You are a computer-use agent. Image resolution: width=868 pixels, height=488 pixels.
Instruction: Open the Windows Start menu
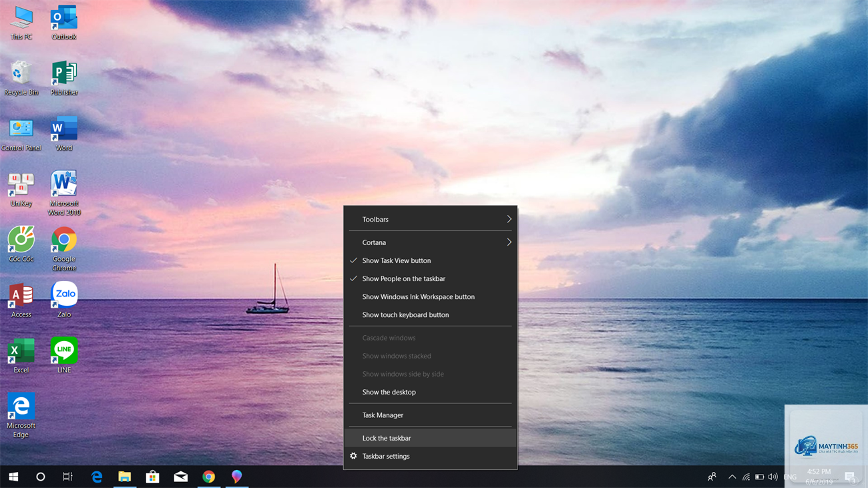pos(13,477)
